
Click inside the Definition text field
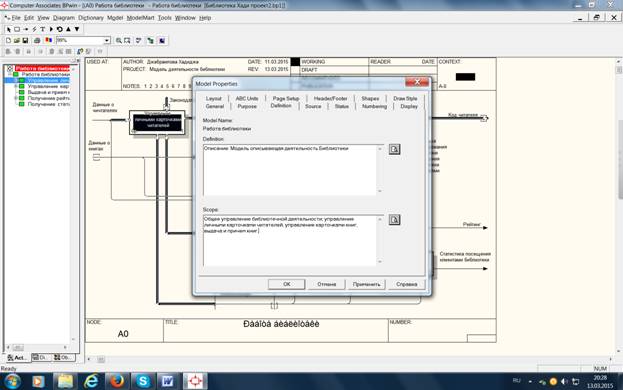[290, 170]
